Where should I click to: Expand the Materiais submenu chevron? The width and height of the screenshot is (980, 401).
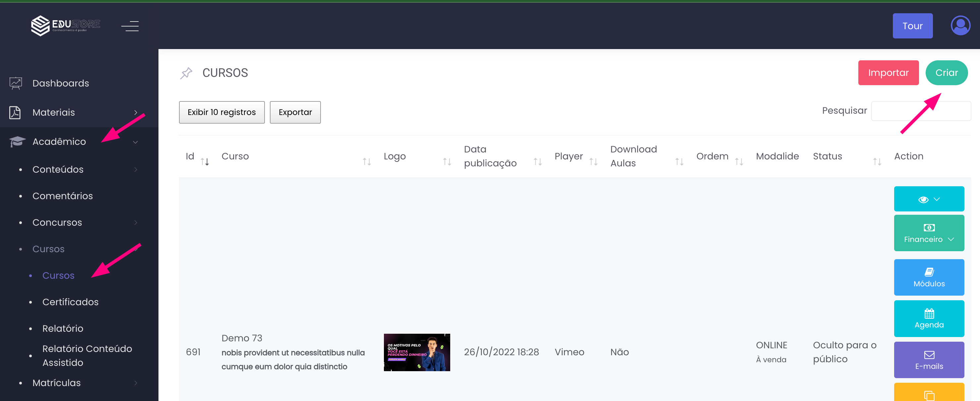[136, 112]
